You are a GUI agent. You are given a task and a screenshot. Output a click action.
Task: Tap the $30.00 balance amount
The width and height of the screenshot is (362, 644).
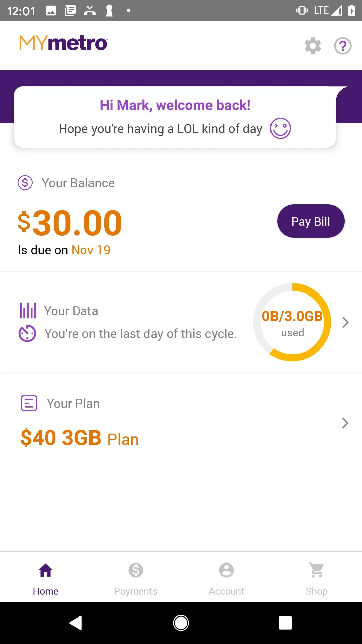(x=70, y=223)
